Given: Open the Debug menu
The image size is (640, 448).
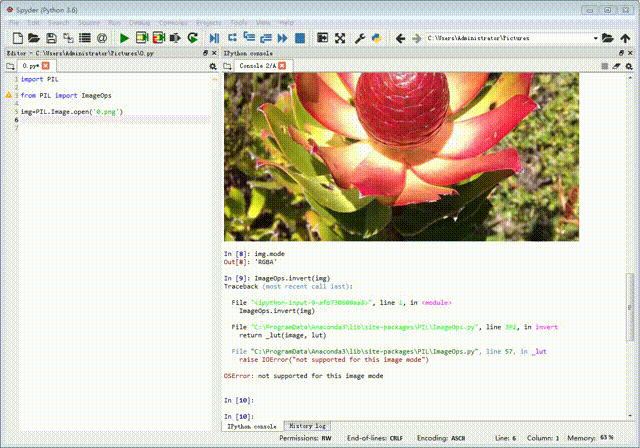Looking at the screenshot, I should pyautogui.click(x=140, y=22).
